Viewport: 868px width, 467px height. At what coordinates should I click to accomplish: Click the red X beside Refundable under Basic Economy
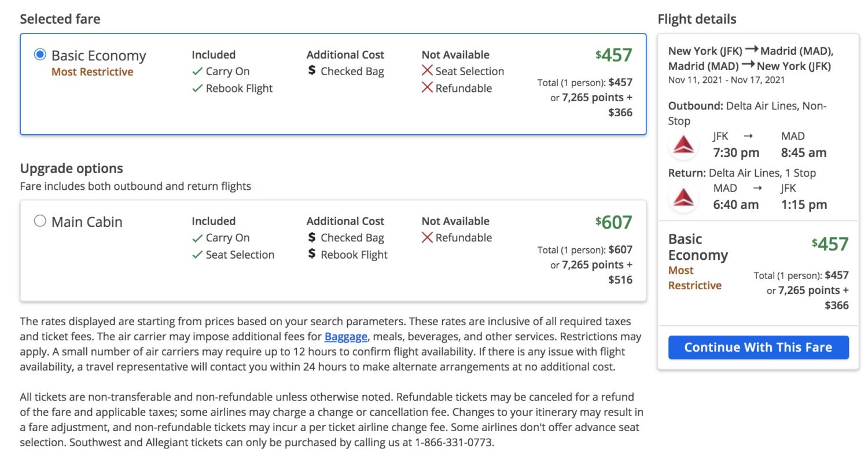tap(426, 88)
